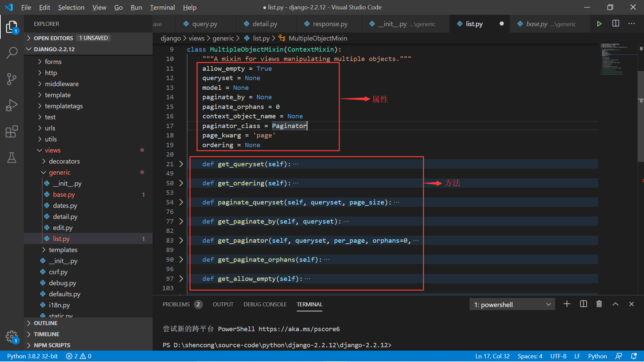Expand the middleware folder
The image size is (644, 362).
click(x=88, y=84)
